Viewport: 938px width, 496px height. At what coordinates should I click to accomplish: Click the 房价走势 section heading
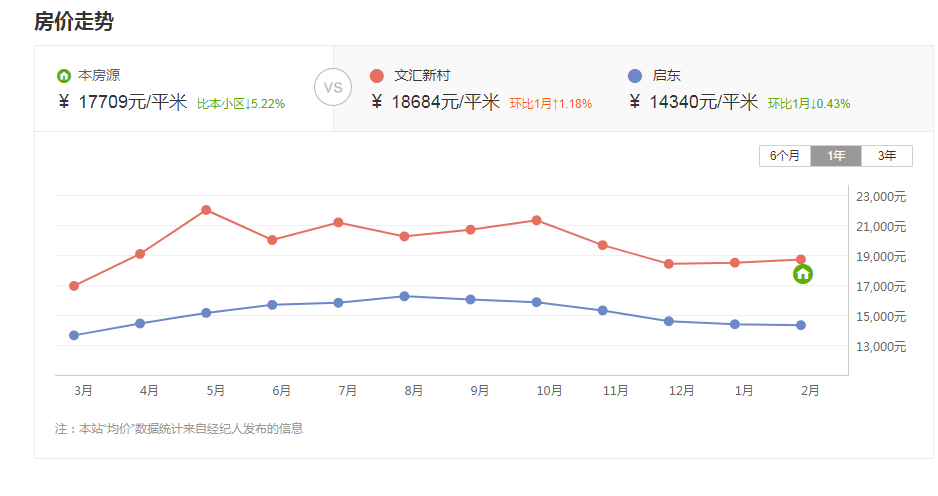74,21
